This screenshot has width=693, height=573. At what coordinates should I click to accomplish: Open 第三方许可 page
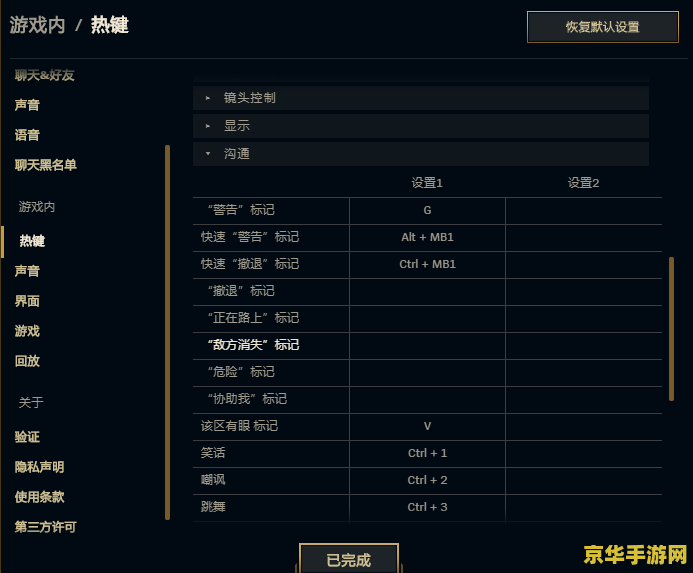click(45, 527)
